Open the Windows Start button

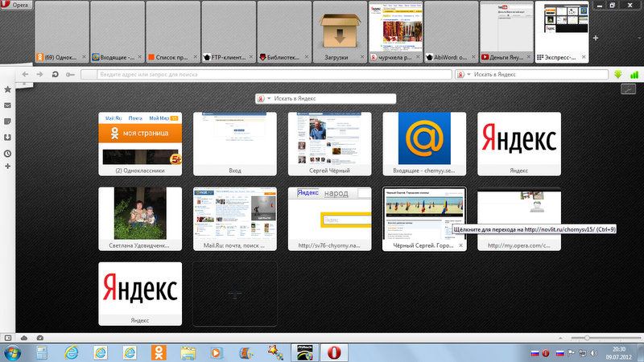(12, 352)
